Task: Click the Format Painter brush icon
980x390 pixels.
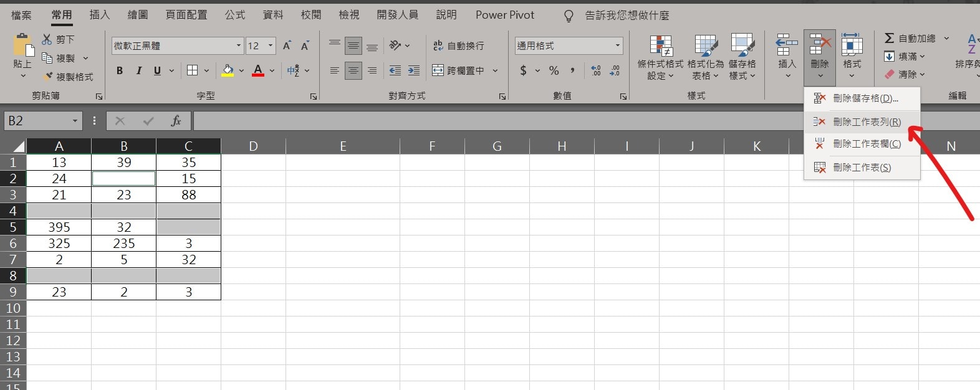Action: pyautogui.click(x=48, y=77)
